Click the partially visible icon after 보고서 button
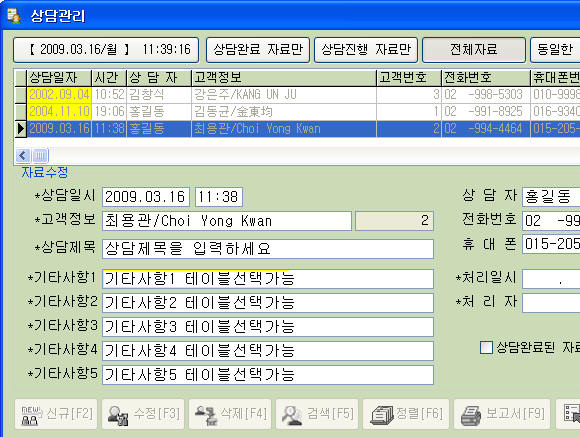Image resolution: width=580 pixels, height=437 pixels. pos(571,414)
